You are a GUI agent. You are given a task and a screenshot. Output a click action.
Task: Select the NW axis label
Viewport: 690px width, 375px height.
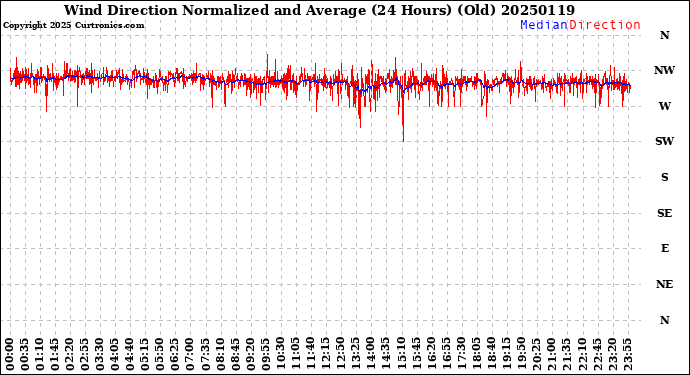[664, 70]
